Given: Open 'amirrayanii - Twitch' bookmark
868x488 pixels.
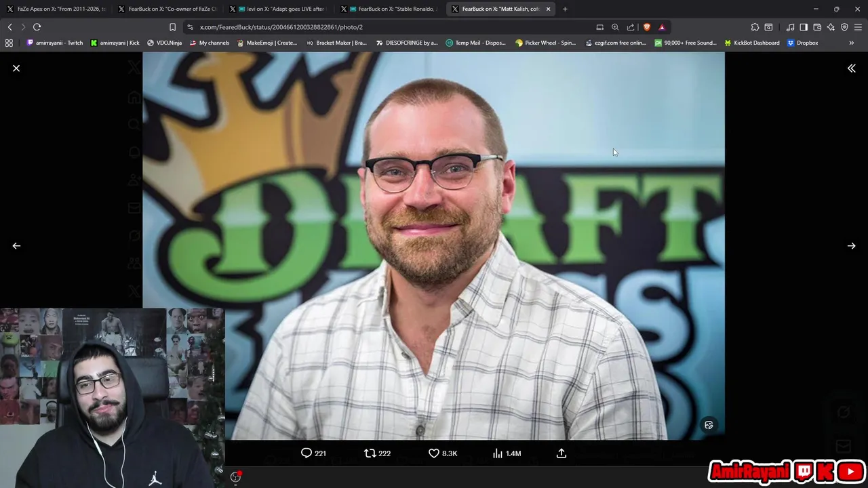Looking at the screenshot, I should tap(54, 43).
